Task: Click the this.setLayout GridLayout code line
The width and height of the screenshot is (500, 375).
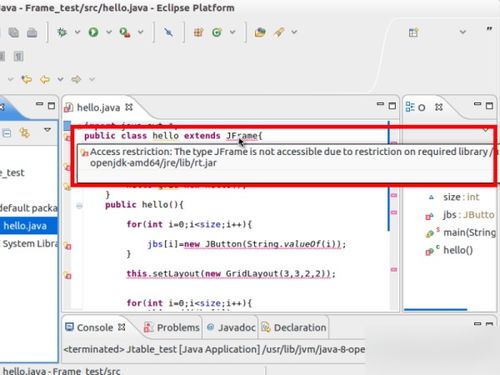Action: pyautogui.click(x=231, y=274)
